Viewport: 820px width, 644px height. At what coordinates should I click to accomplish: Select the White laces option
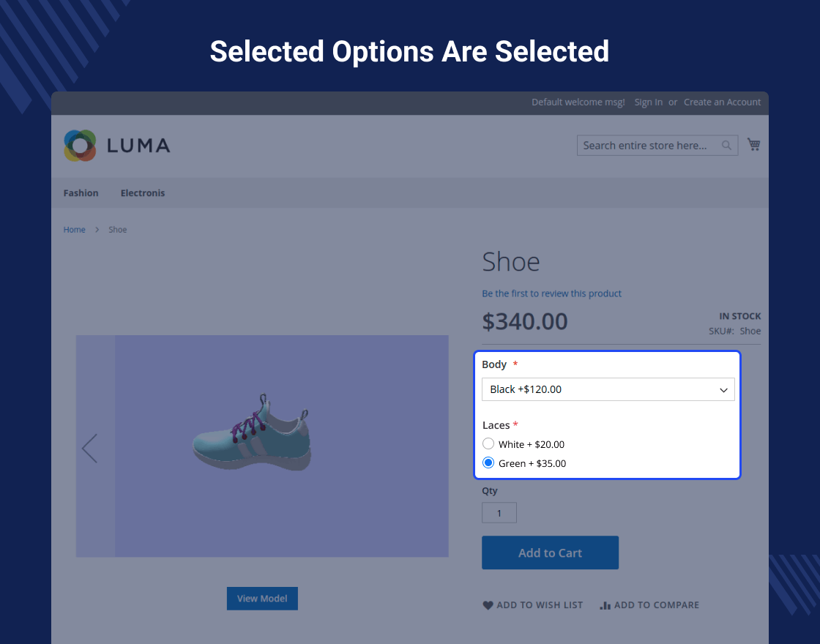pyautogui.click(x=488, y=443)
